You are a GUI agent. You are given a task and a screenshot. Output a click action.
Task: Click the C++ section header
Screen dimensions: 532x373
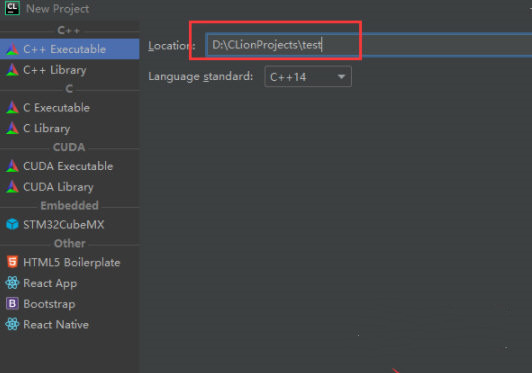tap(69, 31)
